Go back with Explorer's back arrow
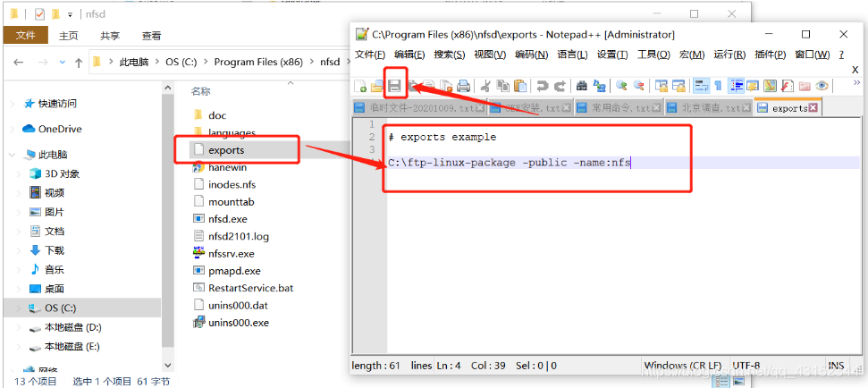 tap(18, 63)
